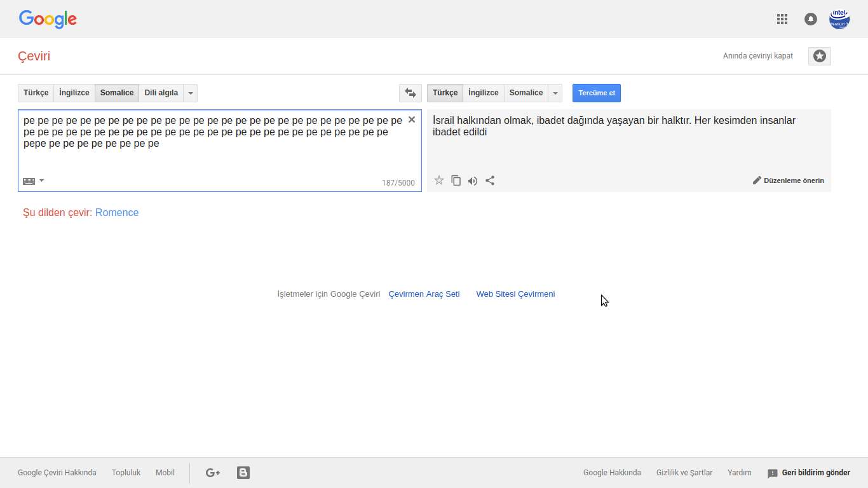Open Google notifications bell
The image size is (868, 488).
coord(811,19)
